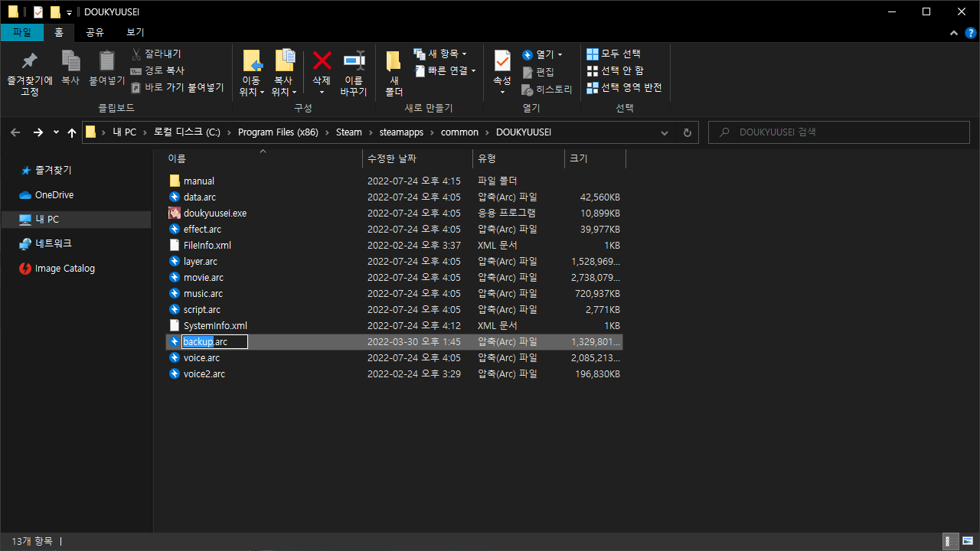980x551 pixels.
Task: Click 내 PC in the address bar
Action: pyautogui.click(x=124, y=132)
